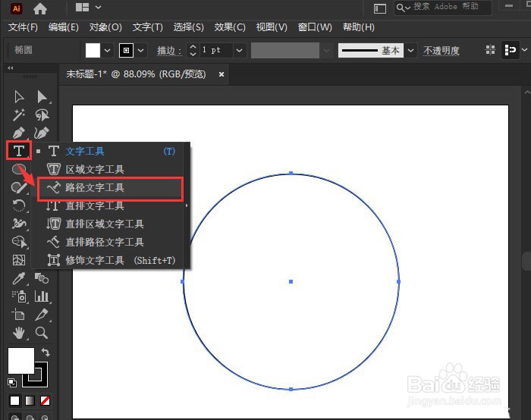
Task: Select the Direct Selection tool
Action: pyautogui.click(x=42, y=97)
